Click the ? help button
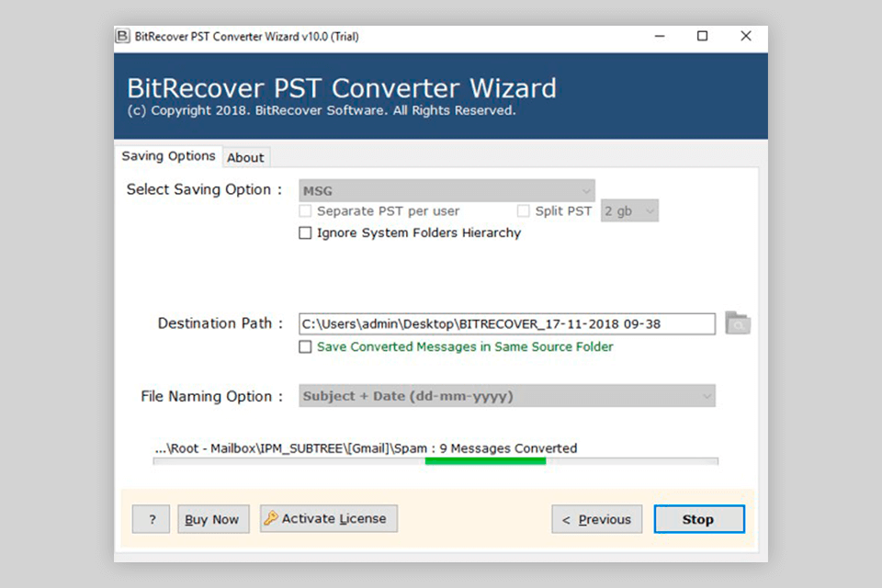Image resolution: width=882 pixels, height=588 pixels. tap(151, 519)
